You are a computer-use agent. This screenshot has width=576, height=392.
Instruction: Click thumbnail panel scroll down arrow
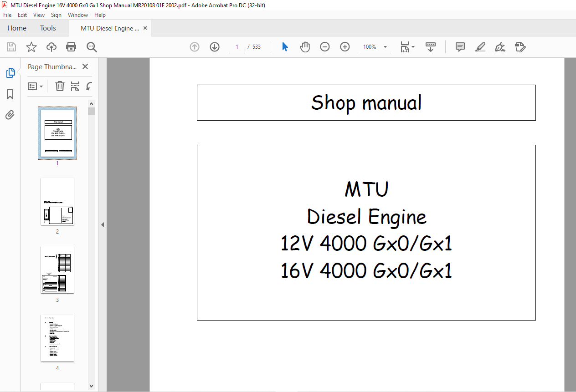tap(92, 386)
